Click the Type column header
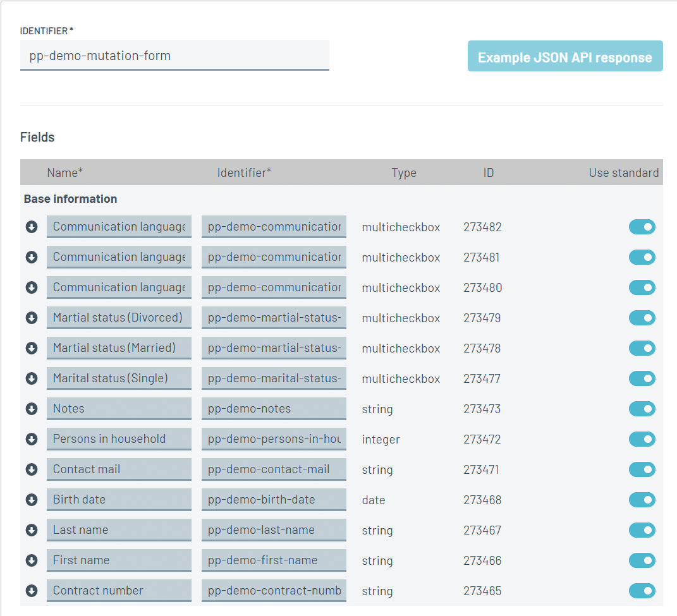Screen dimensions: 677x616 coord(404,172)
